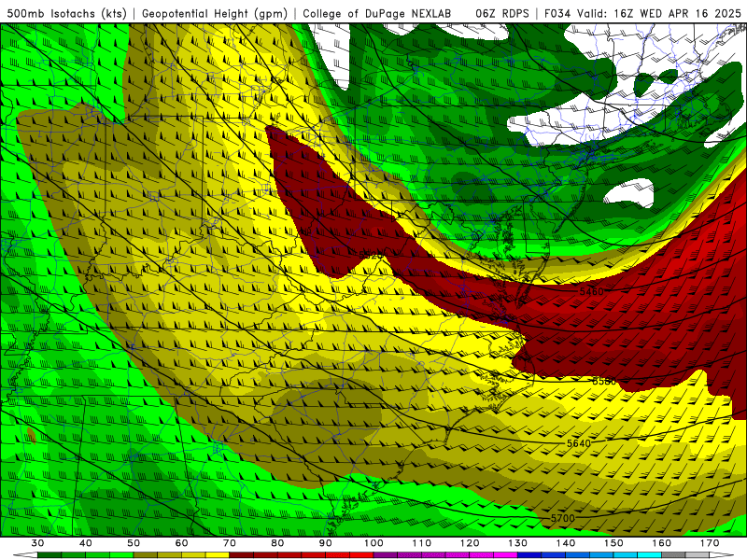
Task: Click the 5520 height contour label
Action: (371, 255)
